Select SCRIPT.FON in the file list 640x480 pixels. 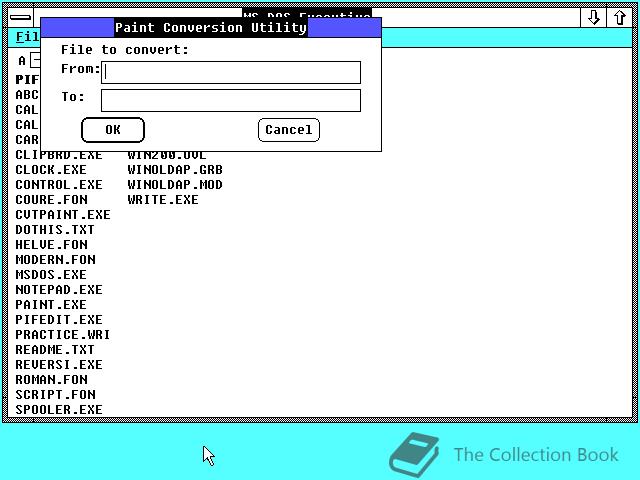(56, 395)
